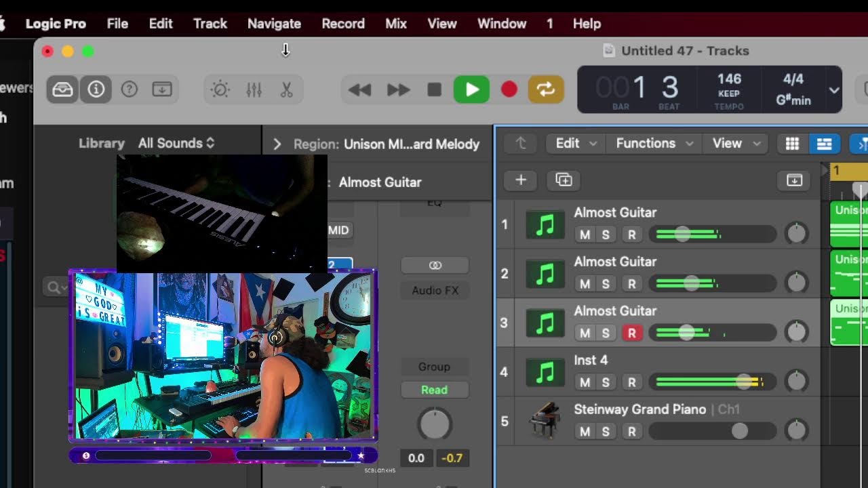This screenshot has height=488, width=868.
Task: Solo track 2 Almost Guitar
Action: [606, 284]
